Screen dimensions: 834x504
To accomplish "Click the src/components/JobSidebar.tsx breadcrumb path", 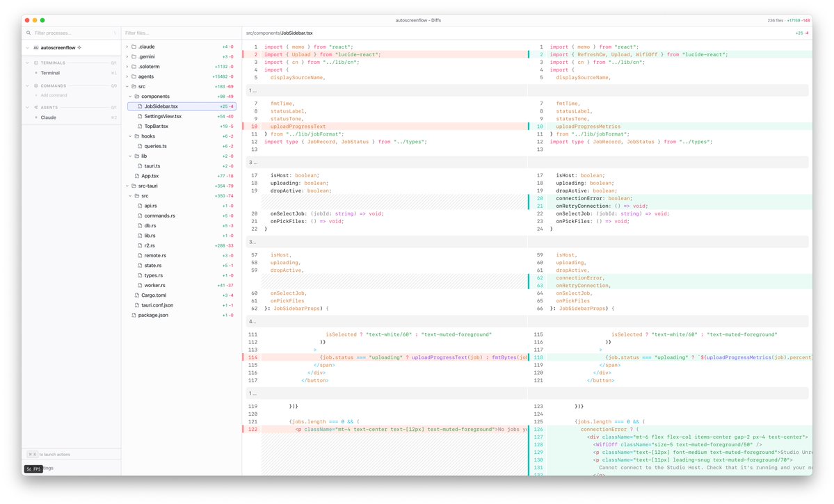I will (x=279, y=33).
